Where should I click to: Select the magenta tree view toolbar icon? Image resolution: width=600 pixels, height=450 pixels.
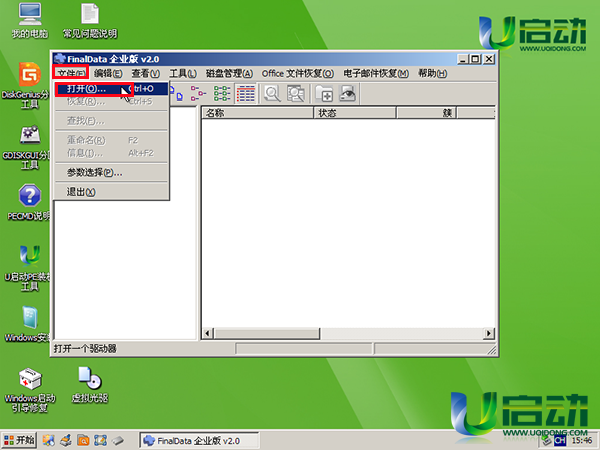tap(198, 94)
